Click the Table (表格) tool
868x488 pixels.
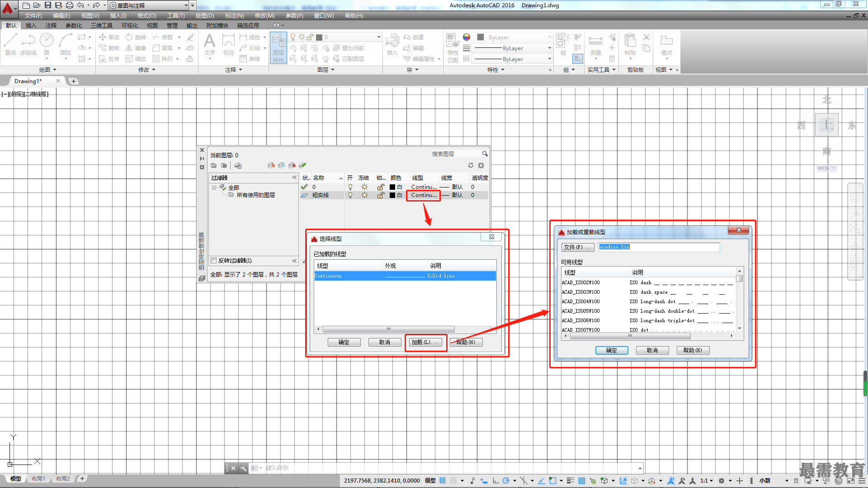point(250,59)
